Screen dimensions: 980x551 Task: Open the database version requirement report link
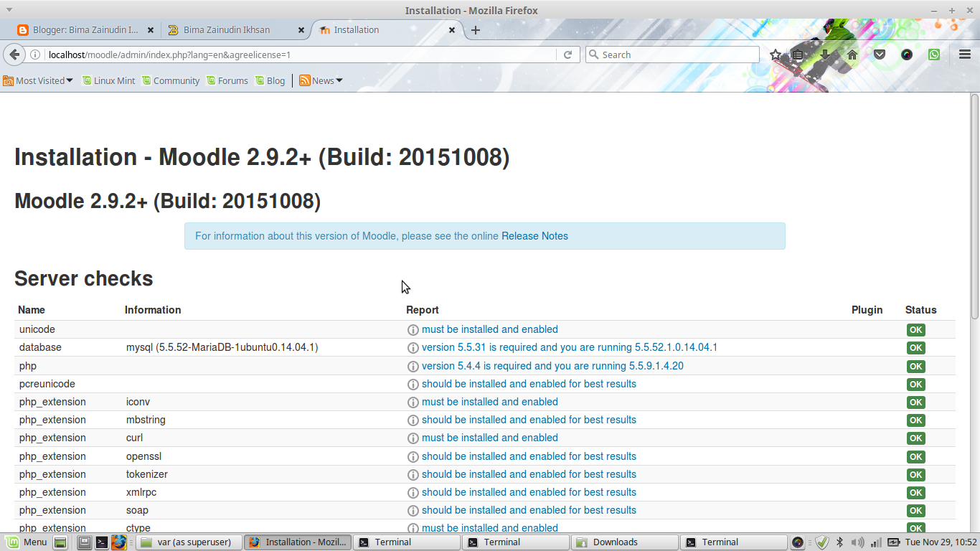[570, 347]
